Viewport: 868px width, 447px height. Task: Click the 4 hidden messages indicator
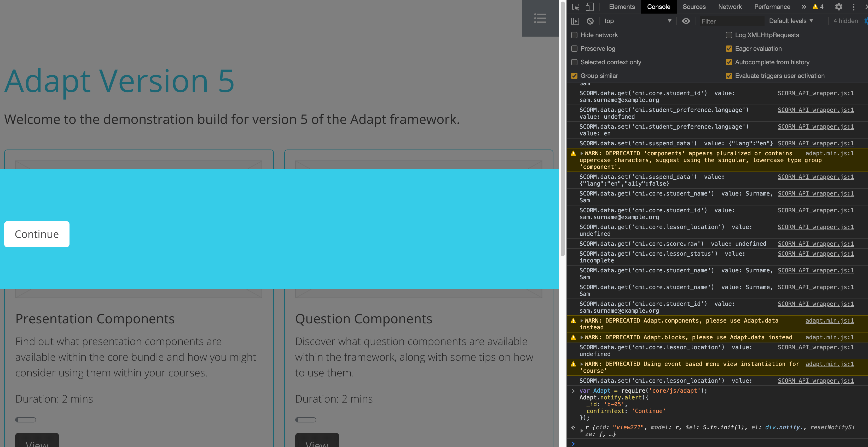[846, 21]
